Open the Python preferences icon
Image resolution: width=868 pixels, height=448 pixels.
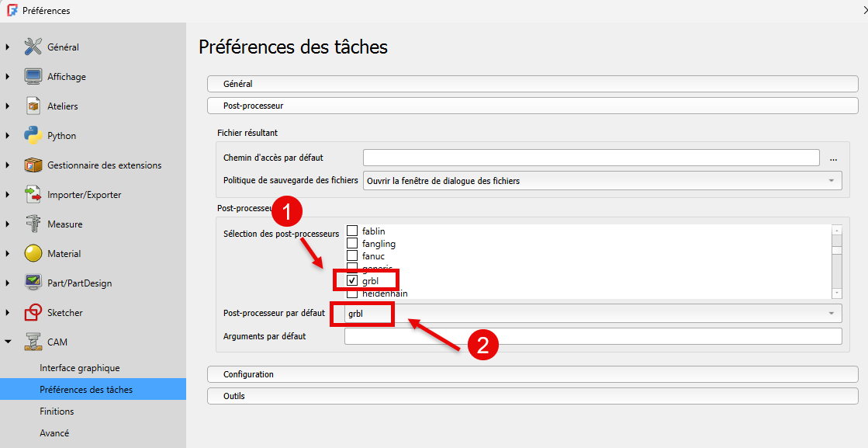tap(33, 135)
